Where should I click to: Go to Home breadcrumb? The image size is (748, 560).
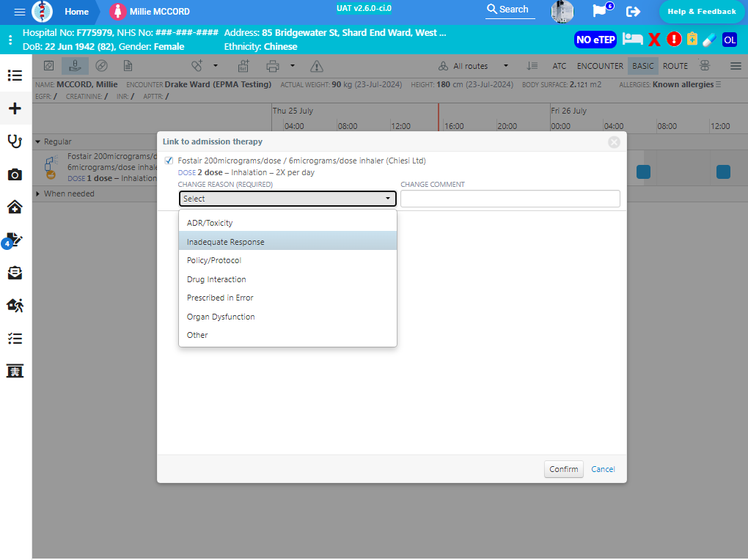coord(76,12)
